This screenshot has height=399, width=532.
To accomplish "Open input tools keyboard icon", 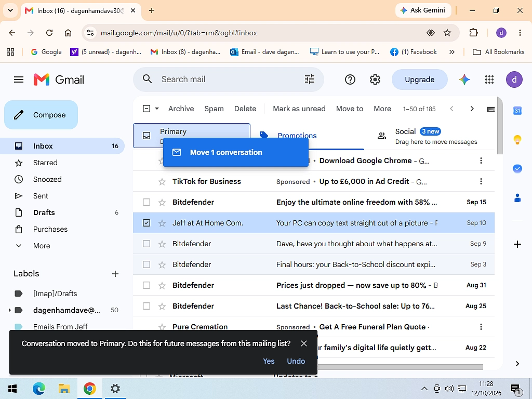I will click(490, 109).
